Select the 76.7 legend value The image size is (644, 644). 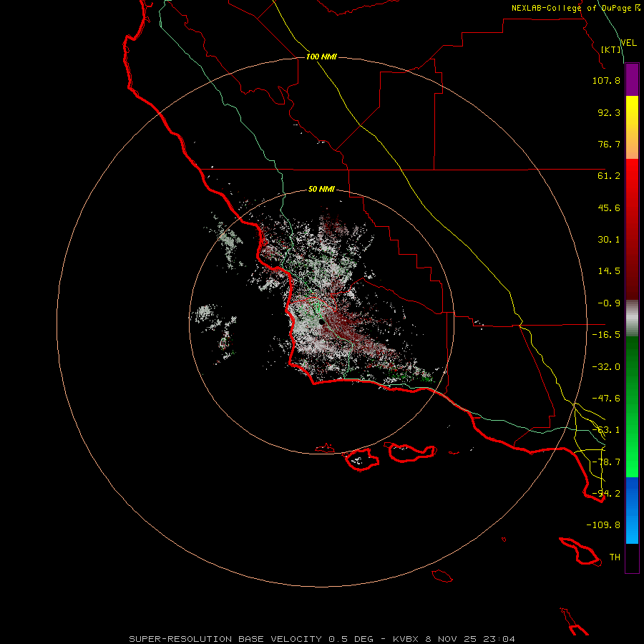pyautogui.click(x=609, y=144)
